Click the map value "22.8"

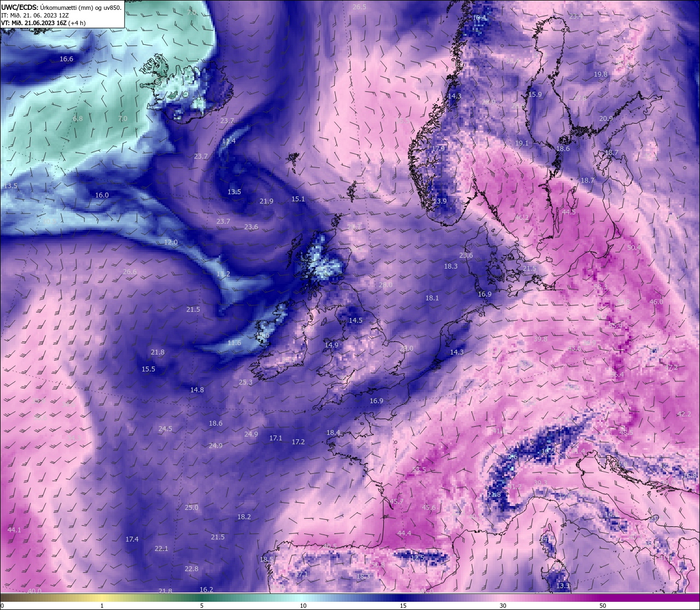pos(191,569)
